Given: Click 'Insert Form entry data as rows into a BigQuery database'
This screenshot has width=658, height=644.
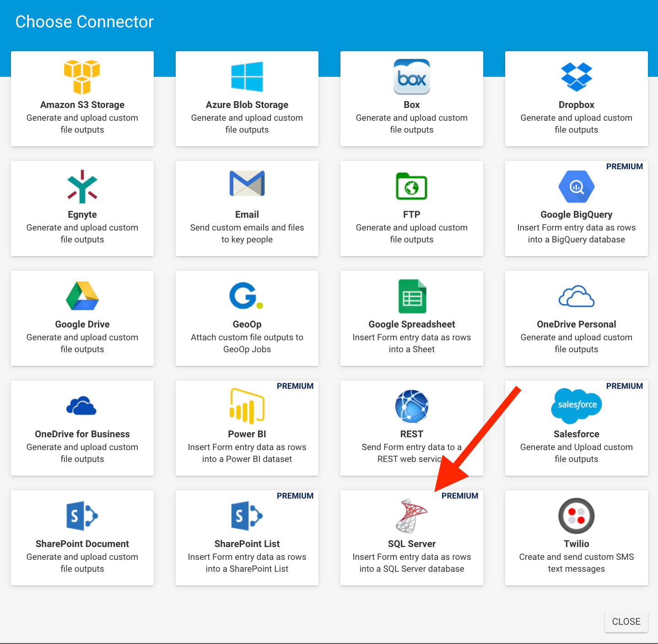Looking at the screenshot, I should [577, 233].
